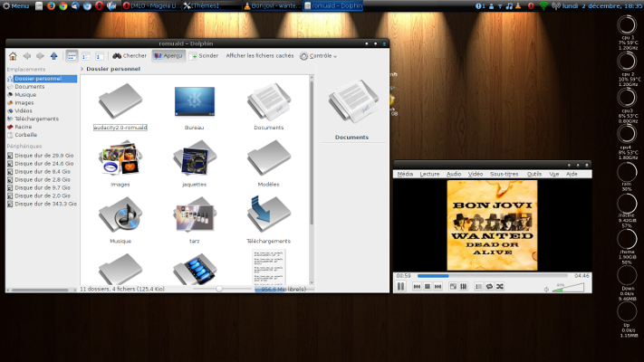Viewport: 644px width, 362px height.
Task: Skip to next track in VLC
Action: 437,287
